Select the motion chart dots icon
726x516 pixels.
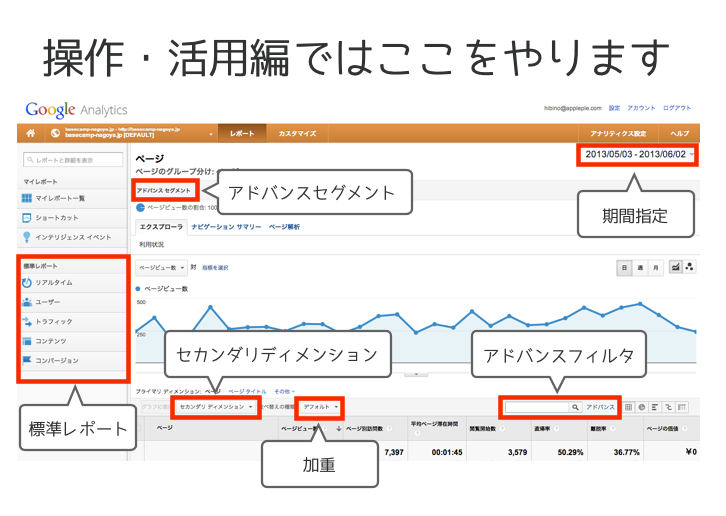tap(689, 267)
